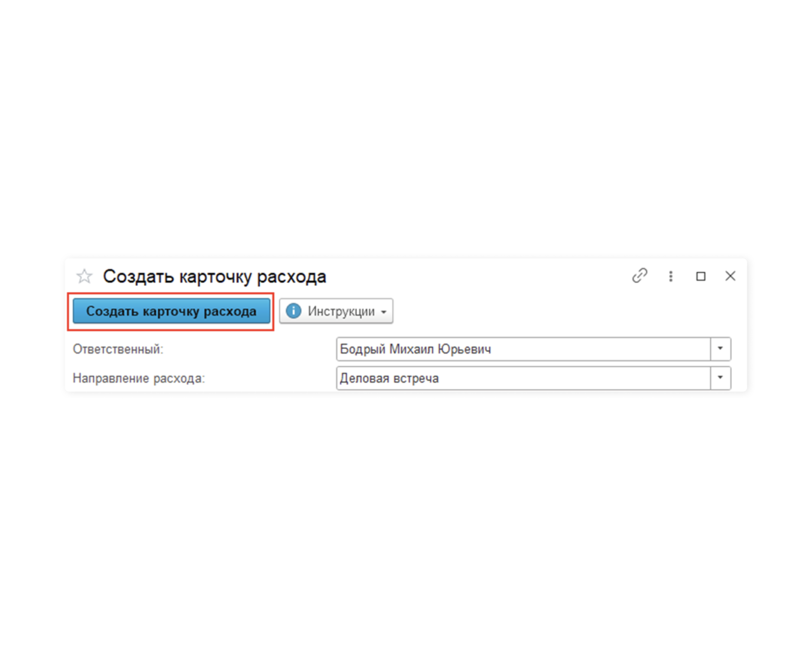Click the form title Создать карточку расхода
The image size is (812, 650).
pos(215,276)
